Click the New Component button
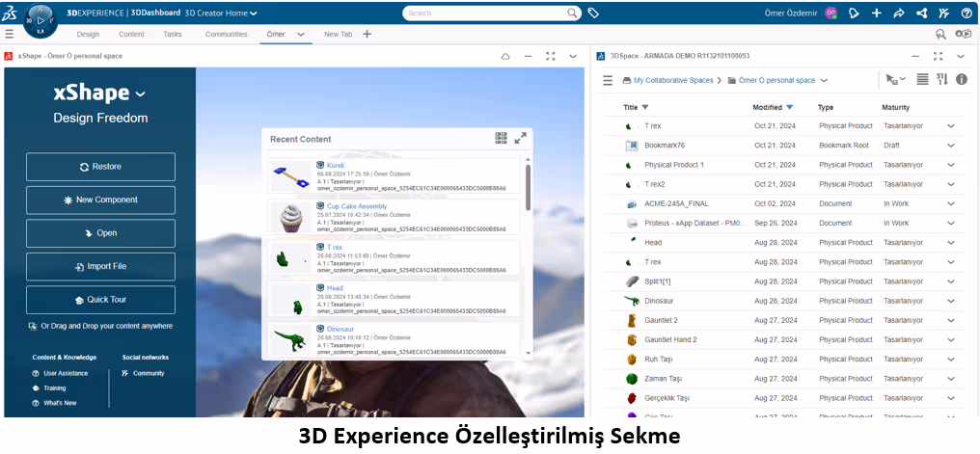This screenshot has width=980, height=454. pos(100,200)
